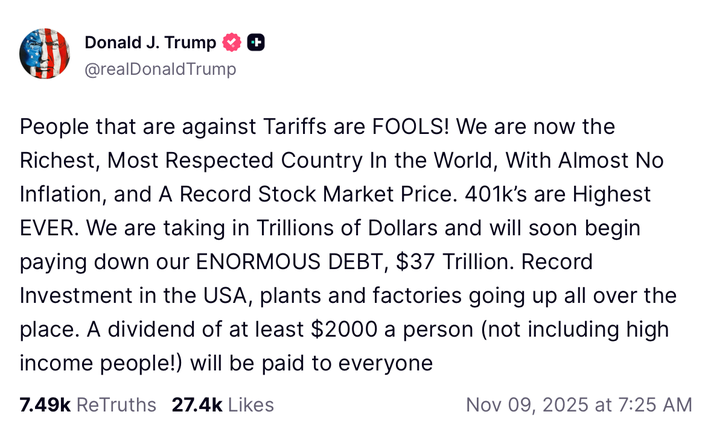
Task: Click the 7.49k ReTruths number
Action: (45, 405)
